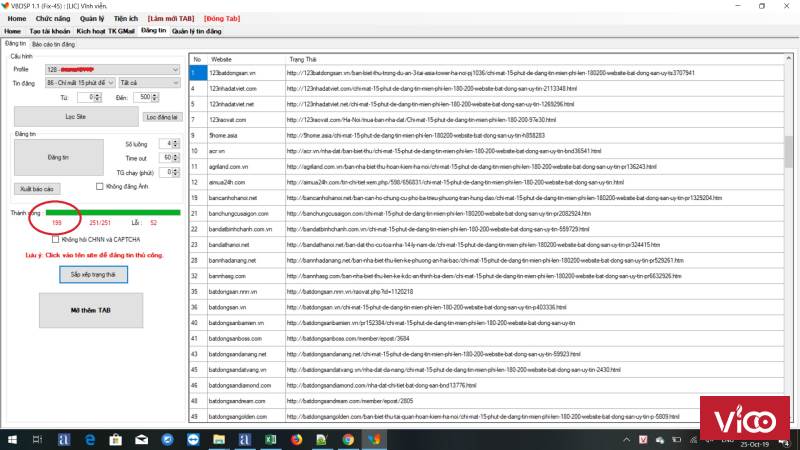Toggle 'Không hỏi CHNN và CAPTCHA' checkbox
Screen dimensions: 800x450
[x=55, y=239]
